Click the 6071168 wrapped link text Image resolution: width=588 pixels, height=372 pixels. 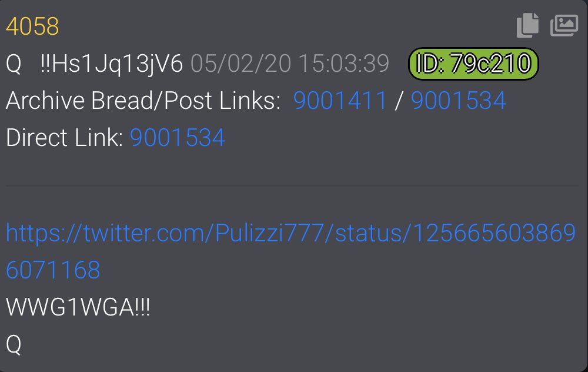click(x=54, y=270)
